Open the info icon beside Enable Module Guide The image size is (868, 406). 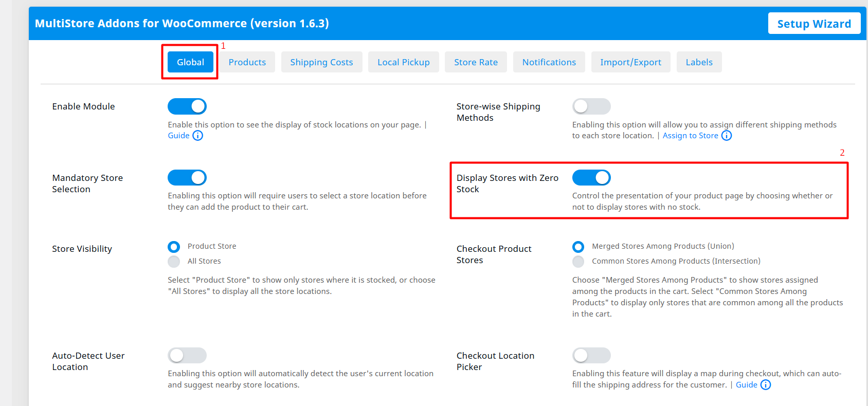pos(198,136)
